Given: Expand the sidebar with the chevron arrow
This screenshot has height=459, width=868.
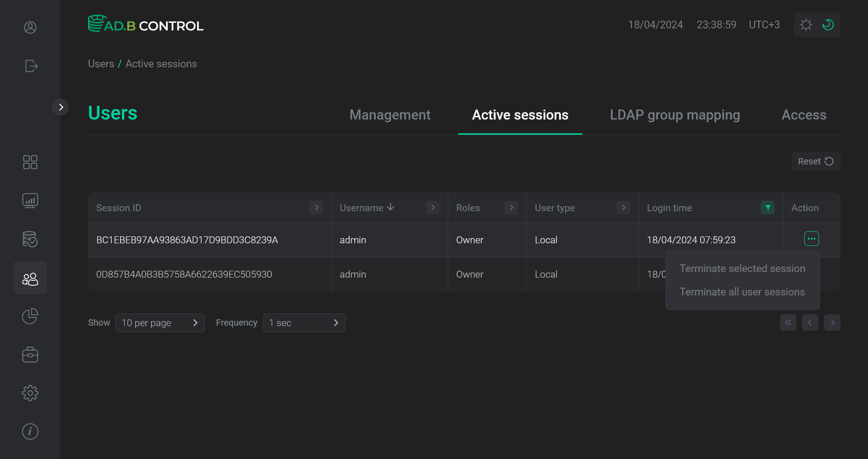Looking at the screenshot, I should (60, 107).
